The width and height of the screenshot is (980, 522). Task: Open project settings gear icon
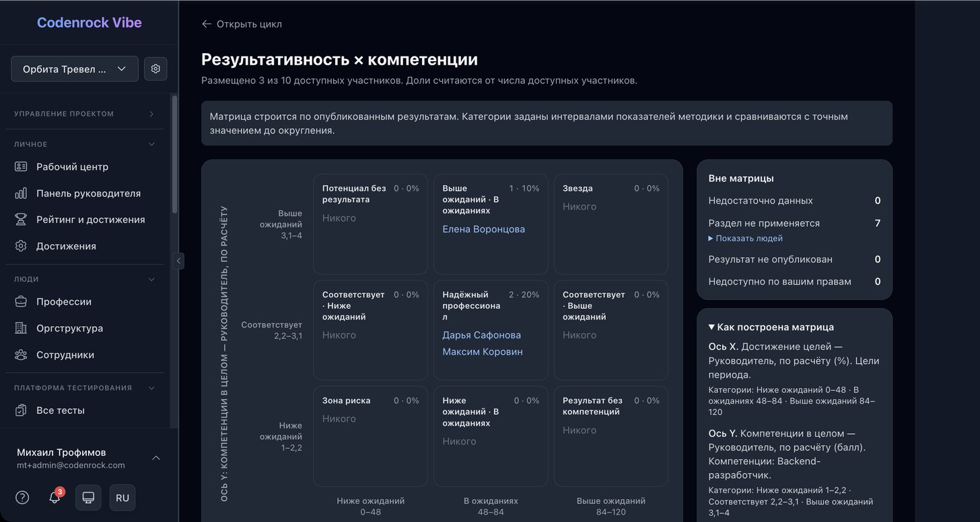point(155,69)
